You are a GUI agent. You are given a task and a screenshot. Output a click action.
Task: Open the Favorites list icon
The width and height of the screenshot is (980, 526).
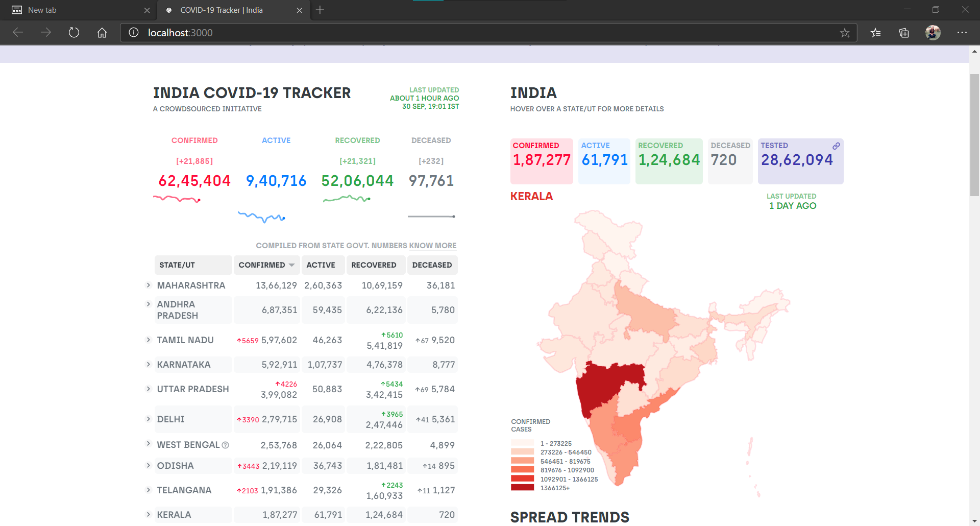tap(876, 33)
